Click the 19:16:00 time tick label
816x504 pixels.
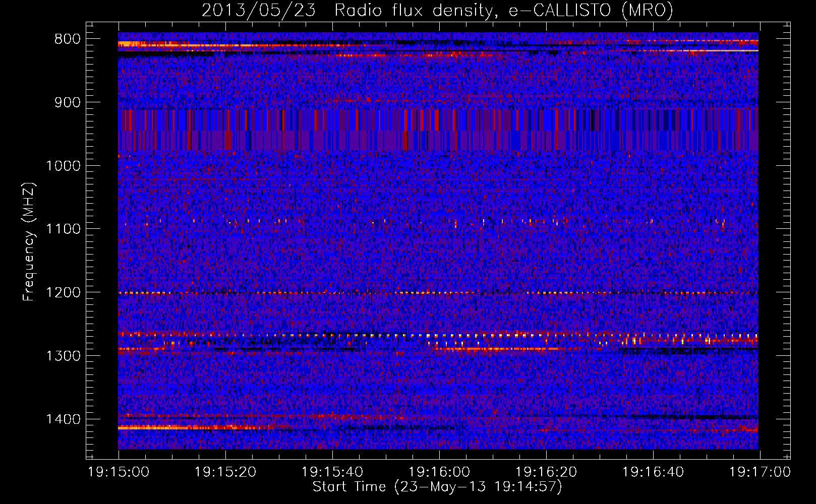point(439,472)
